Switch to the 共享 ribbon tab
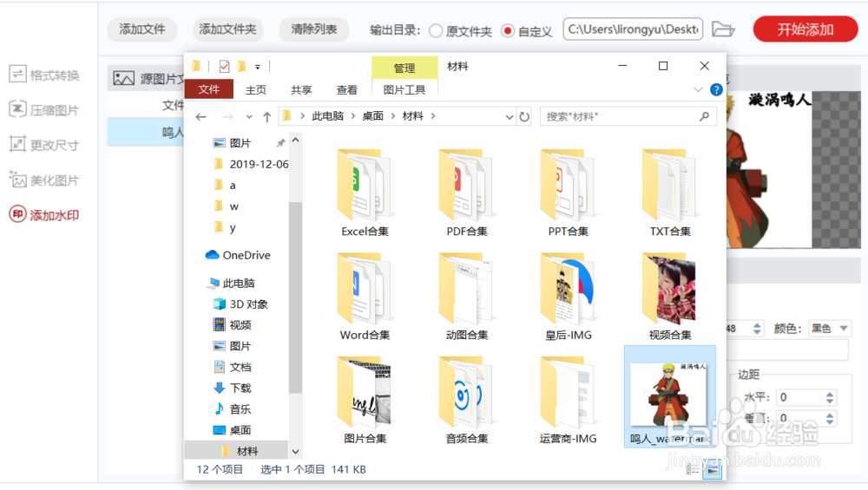Screen dimensions: 868x490 301,89
